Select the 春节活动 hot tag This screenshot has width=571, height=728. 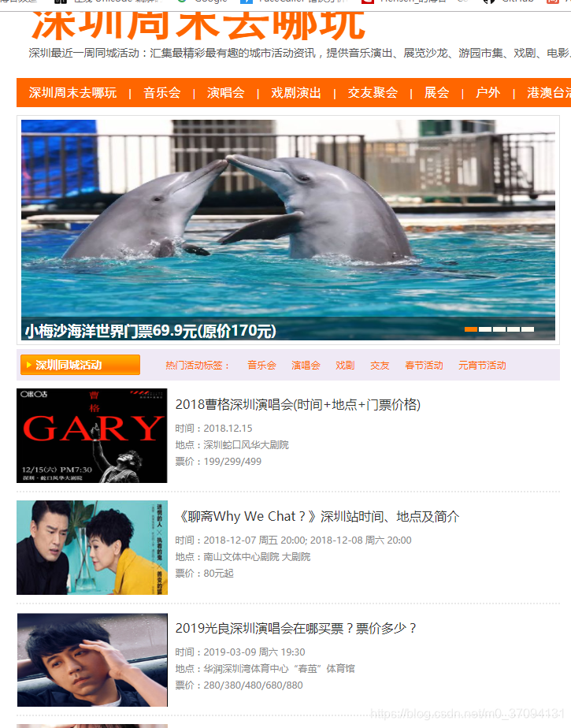coord(424,366)
